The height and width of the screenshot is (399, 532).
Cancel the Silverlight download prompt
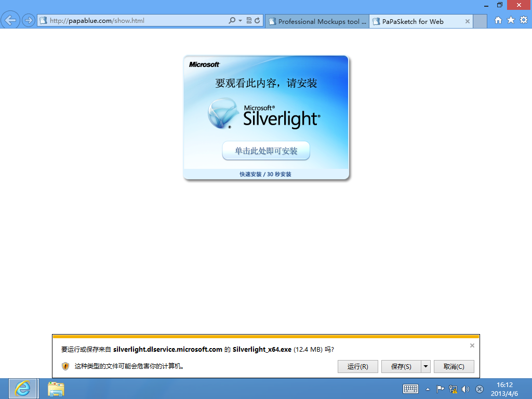point(454,366)
